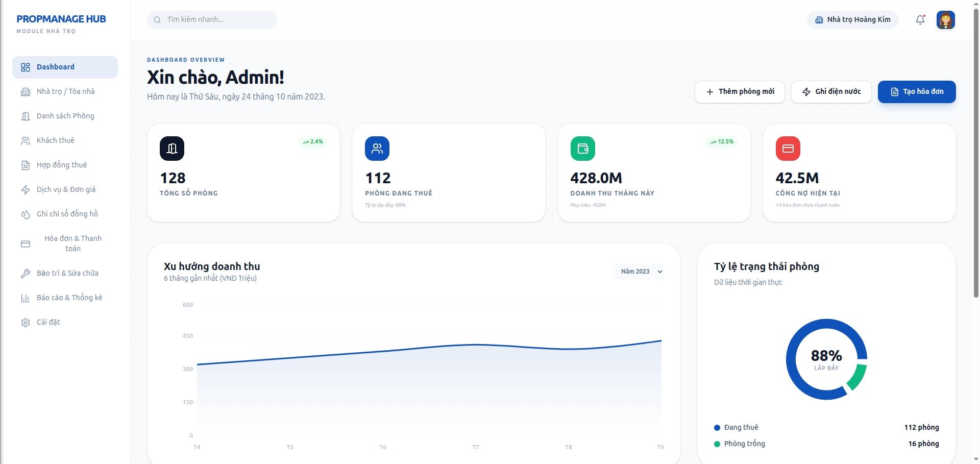
Task: Click the Báo cáo & Thống kê chart icon
Action: (26, 298)
